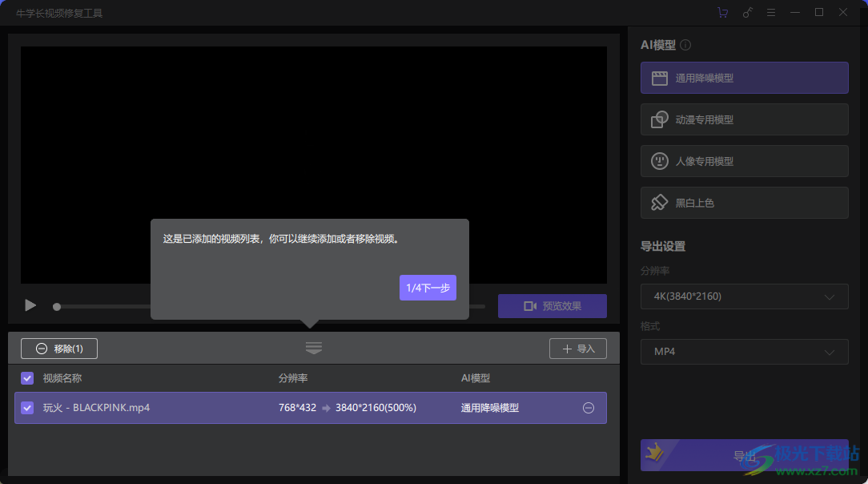Click the 导出 export button
This screenshot has height=484, width=868.
(x=744, y=454)
